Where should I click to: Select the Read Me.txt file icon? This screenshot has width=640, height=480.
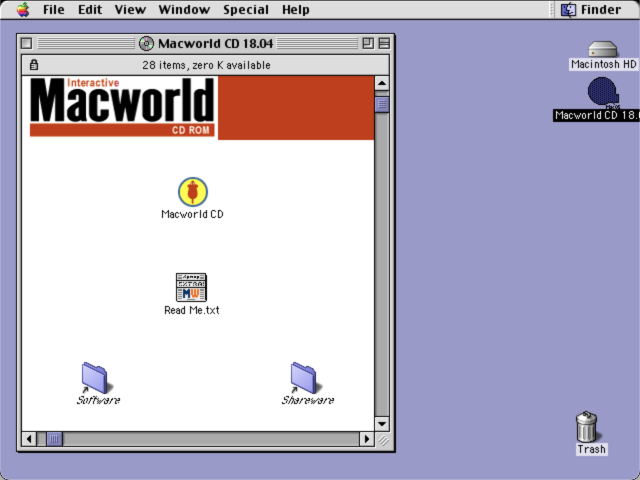(x=191, y=287)
